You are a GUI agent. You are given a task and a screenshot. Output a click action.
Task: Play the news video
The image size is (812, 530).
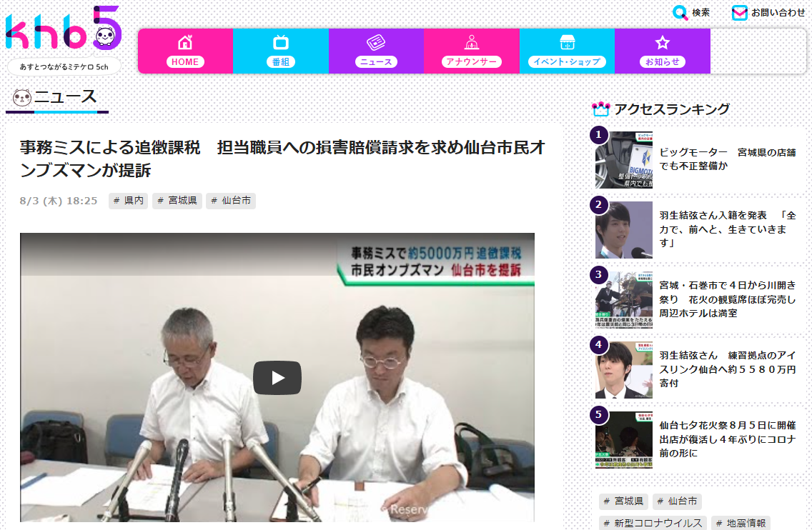pos(277,378)
